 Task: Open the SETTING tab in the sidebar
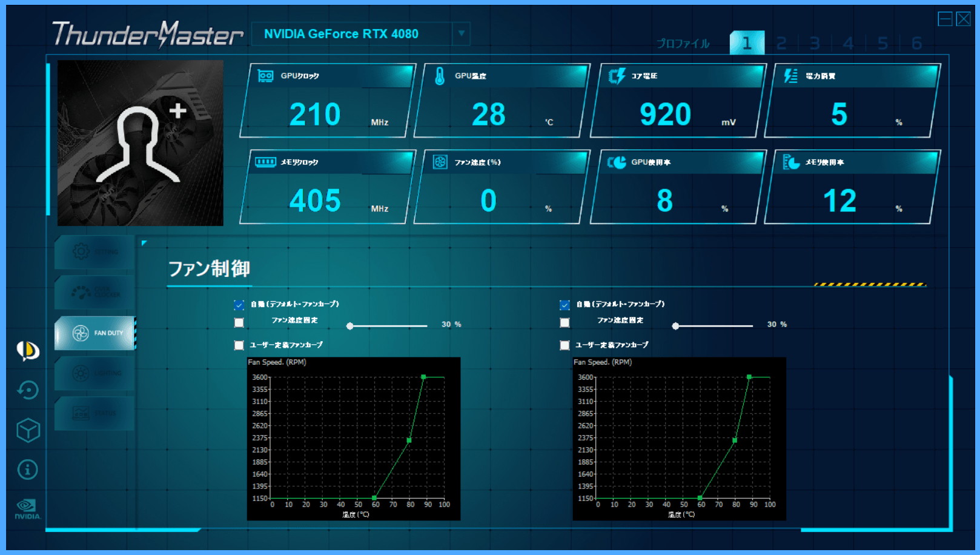coord(94,252)
